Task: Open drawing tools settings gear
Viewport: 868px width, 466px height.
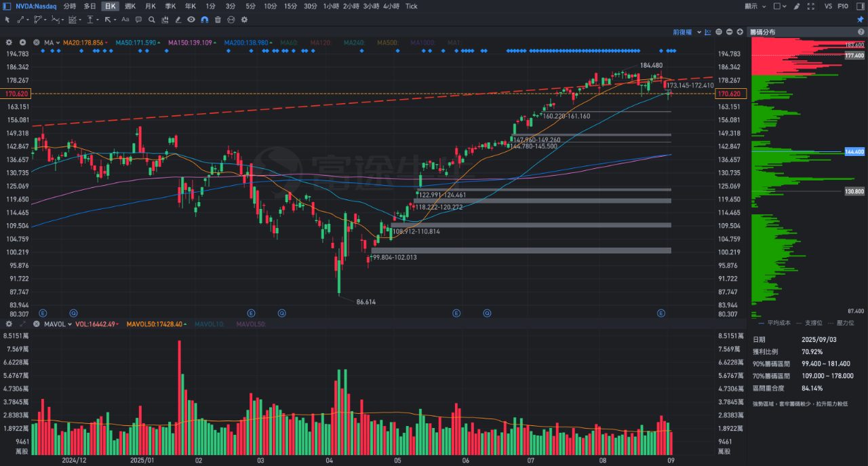Action: 244,20
